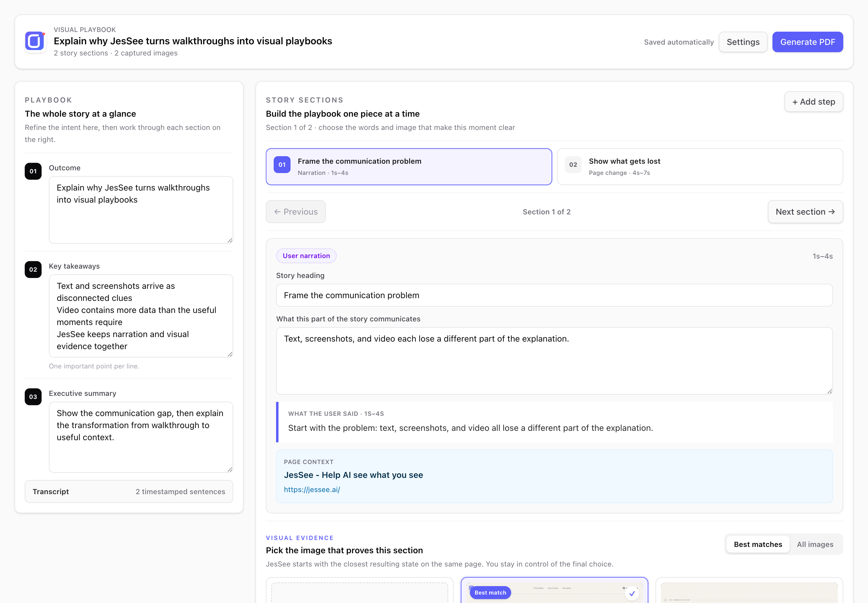This screenshot has width=868, height=603.
Task: Click the 'Start with the problem' quoted narration sentence
Action: 470,428
